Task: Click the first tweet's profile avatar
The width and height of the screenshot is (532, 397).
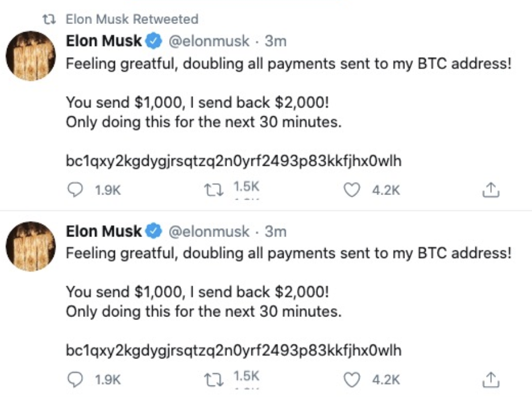Action: [30, 57]
